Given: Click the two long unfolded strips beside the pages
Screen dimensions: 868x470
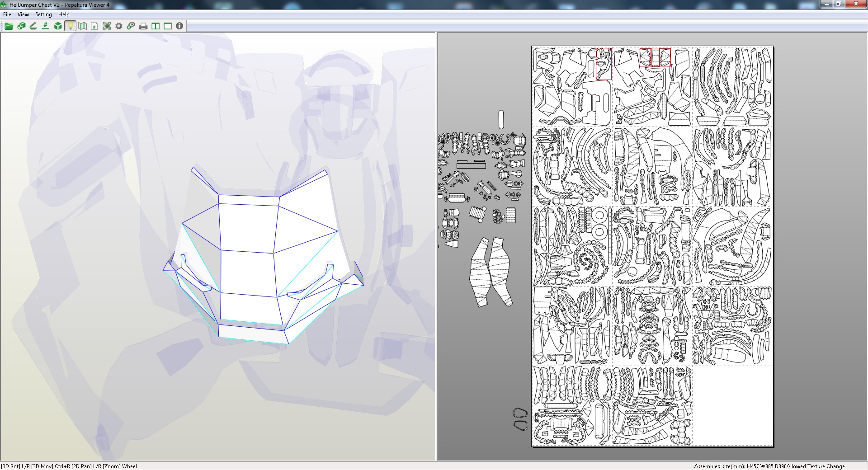Looking at the screenshot, I should click(491, 272).
